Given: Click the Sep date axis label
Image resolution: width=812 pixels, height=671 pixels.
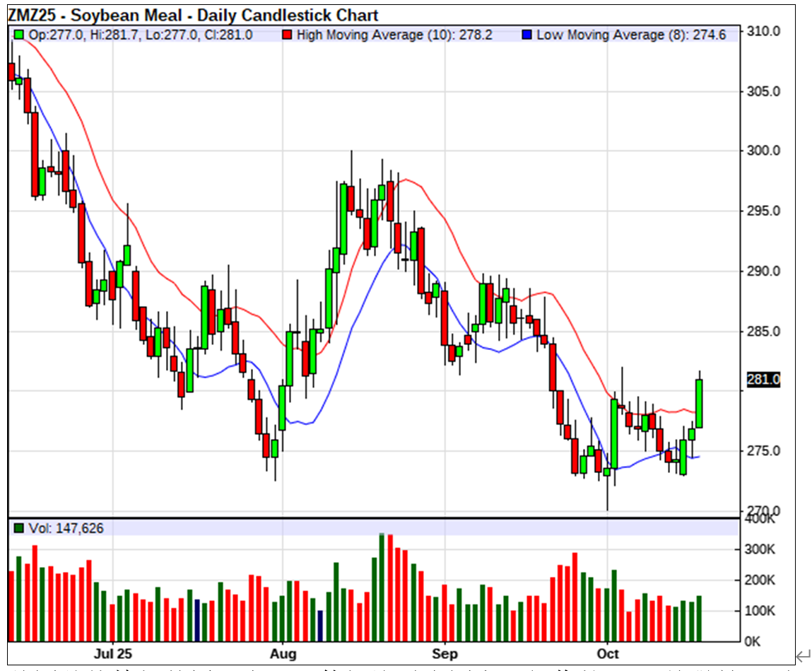Looking at the screenshot, I should 445,653.
